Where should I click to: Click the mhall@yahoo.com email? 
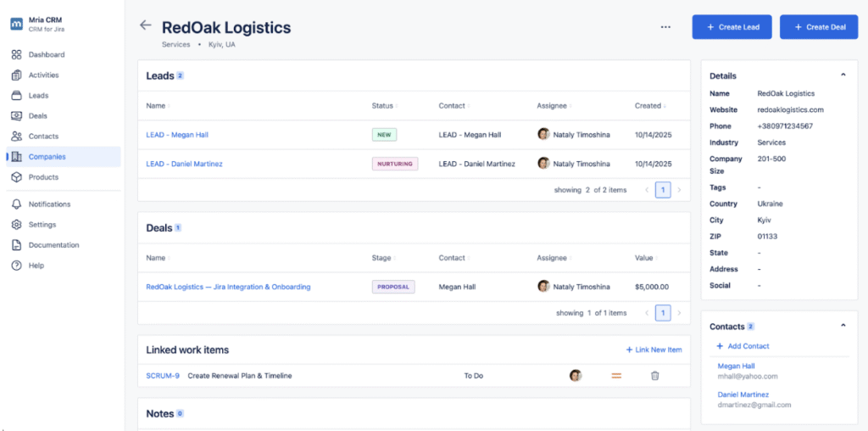pyautogui.click(x=748, y=376)
